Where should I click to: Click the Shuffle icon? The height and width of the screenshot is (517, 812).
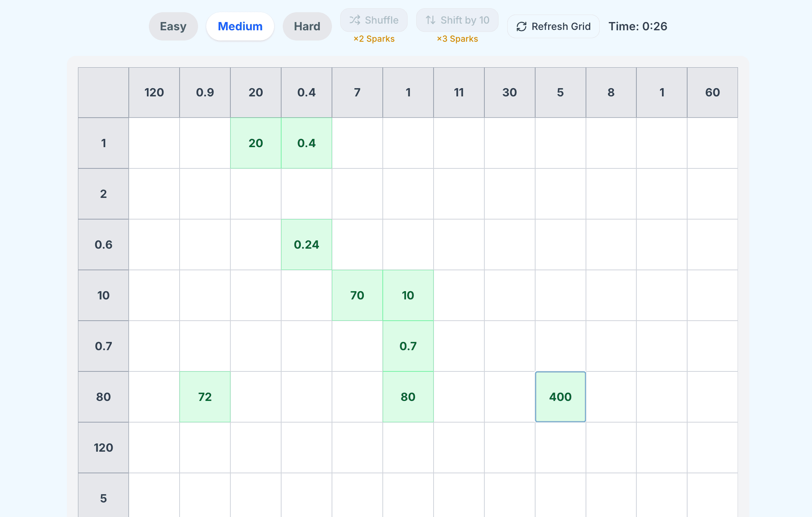355,20
